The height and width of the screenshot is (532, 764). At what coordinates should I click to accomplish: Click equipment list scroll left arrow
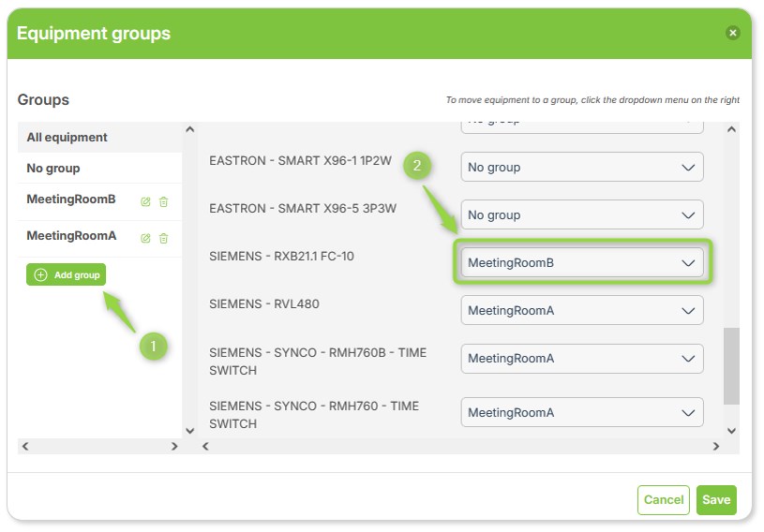(x=205, y=446)
